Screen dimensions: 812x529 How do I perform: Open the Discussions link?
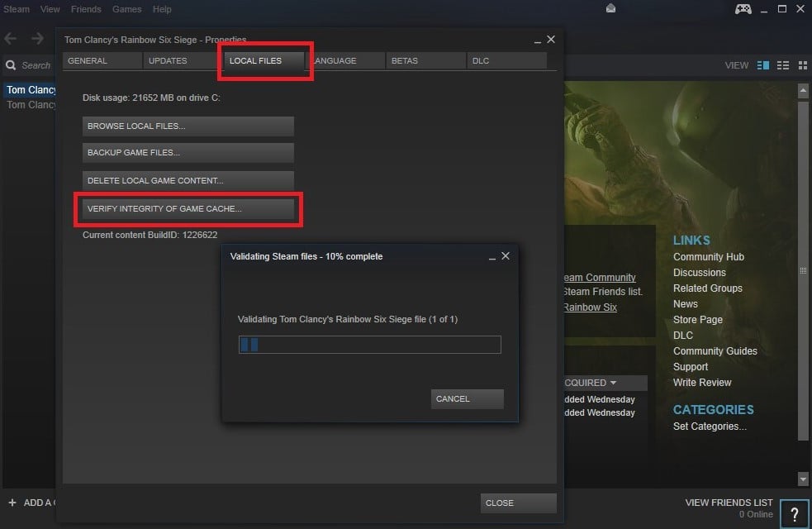click(699, 273)
